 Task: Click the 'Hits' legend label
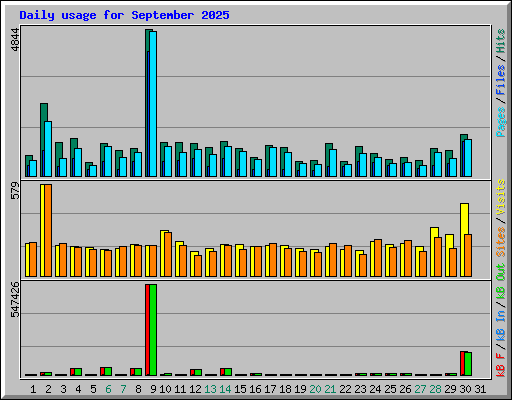(501, 41)
